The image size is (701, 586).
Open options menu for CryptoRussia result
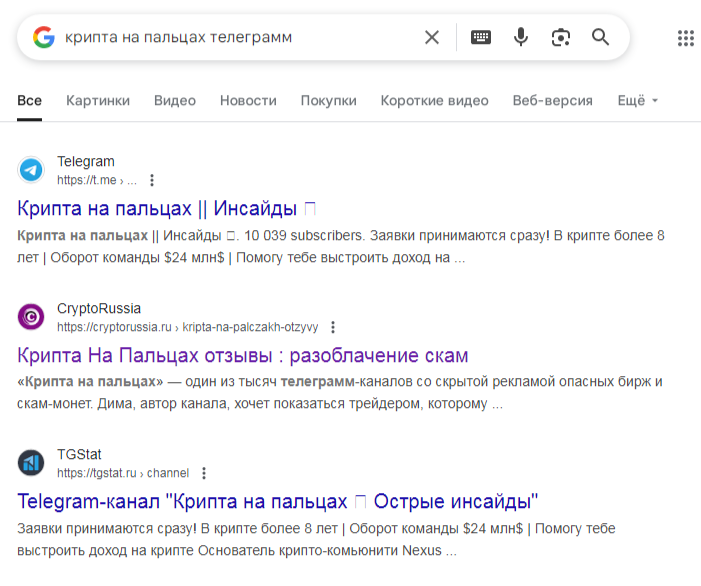tap(333, 327)
